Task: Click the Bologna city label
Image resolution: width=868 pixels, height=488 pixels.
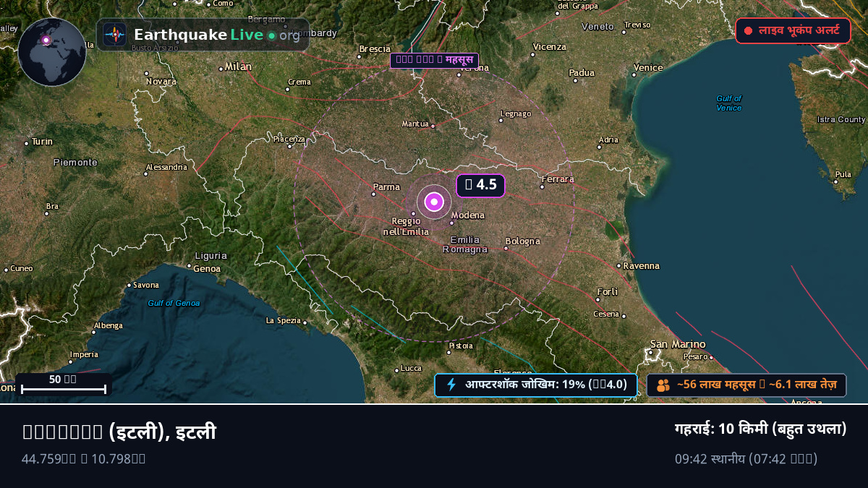Action: pos(523,241)
